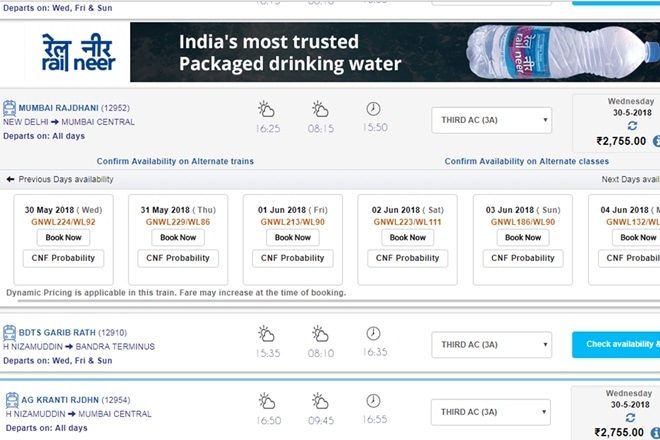Check CNF Probability for 31 May 2018
The width and height of the screenshot is (660, 440).
click(178, 258)
